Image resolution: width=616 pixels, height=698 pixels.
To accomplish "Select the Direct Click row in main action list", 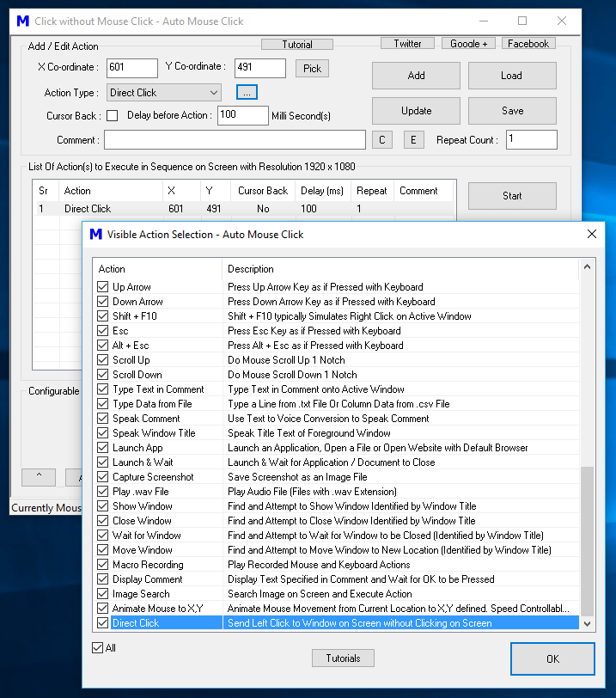I will [x=244, y=208].
